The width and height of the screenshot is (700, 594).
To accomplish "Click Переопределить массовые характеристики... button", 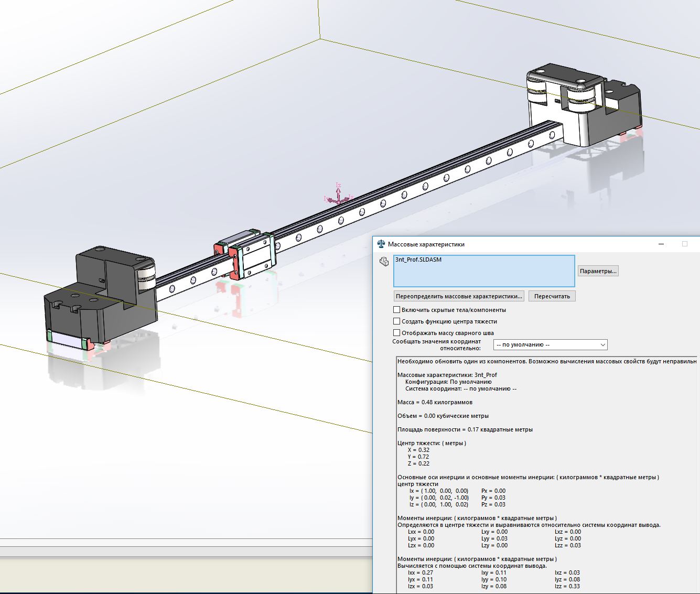I will pos(459,296).
